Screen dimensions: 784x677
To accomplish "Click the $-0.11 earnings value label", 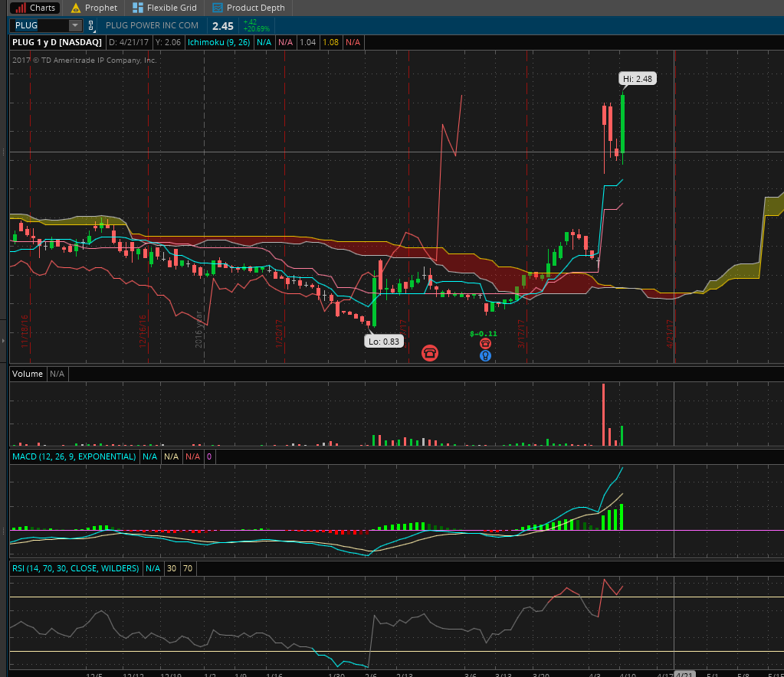I will coord(483,333).
